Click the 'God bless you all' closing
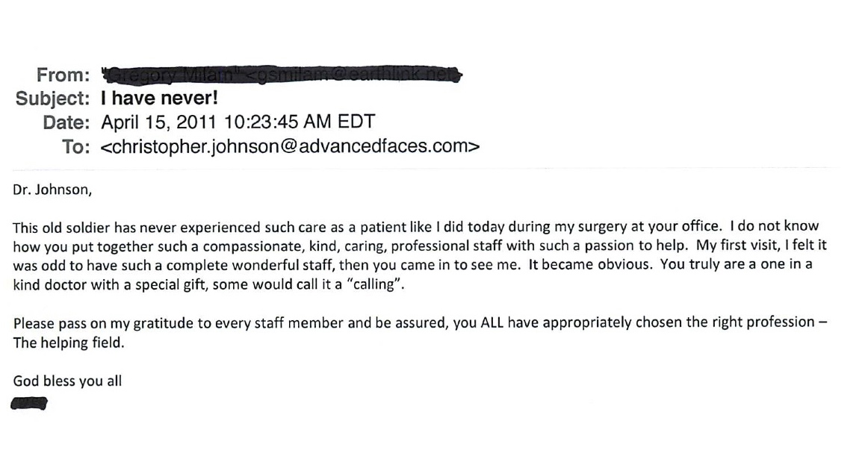The width and height of the screenshot is (868, 462). point(67,381)
